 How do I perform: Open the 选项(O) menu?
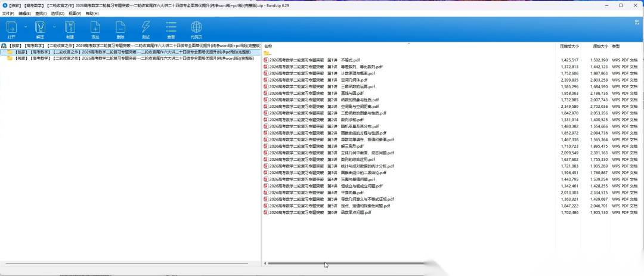[x=57, y=14]
